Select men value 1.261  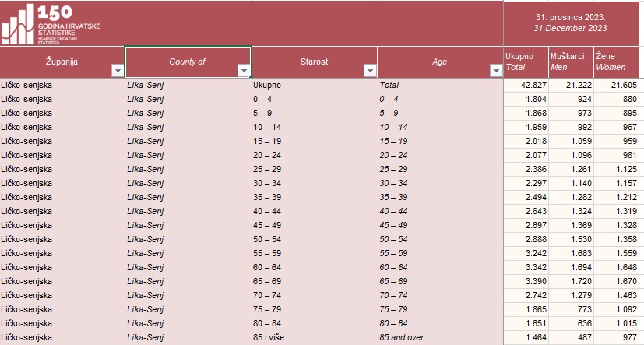572,169
